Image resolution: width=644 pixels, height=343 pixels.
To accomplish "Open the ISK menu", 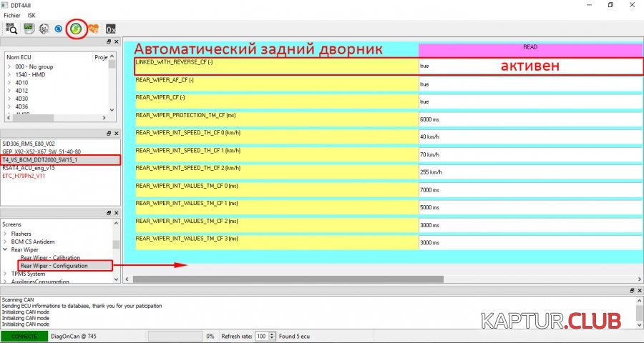I will 31,15.
